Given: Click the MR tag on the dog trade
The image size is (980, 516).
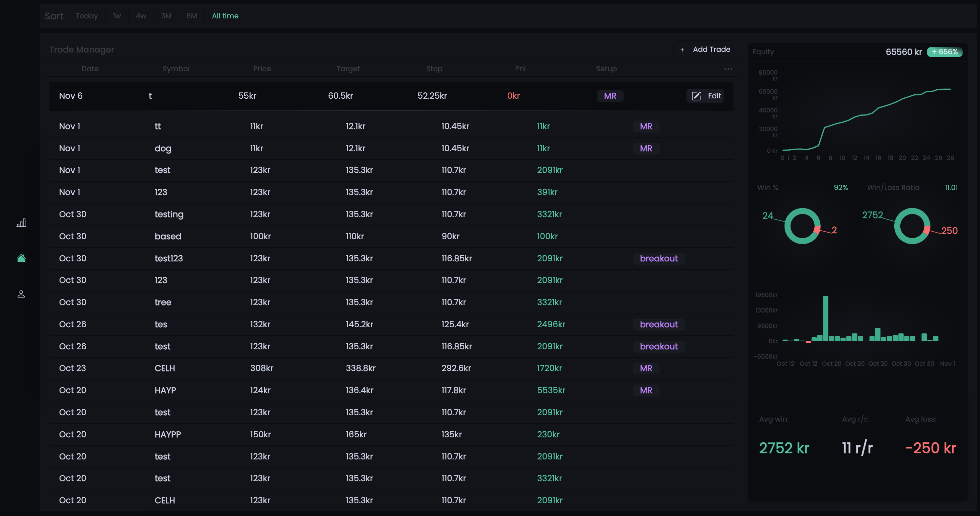Looking at the screenshot, I should (646, 148).
